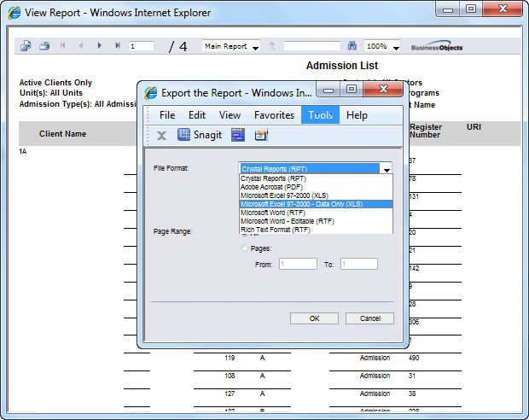Select Rich Text Format (RTF) option
Screen dimensions: 529x420
point(316,230)
